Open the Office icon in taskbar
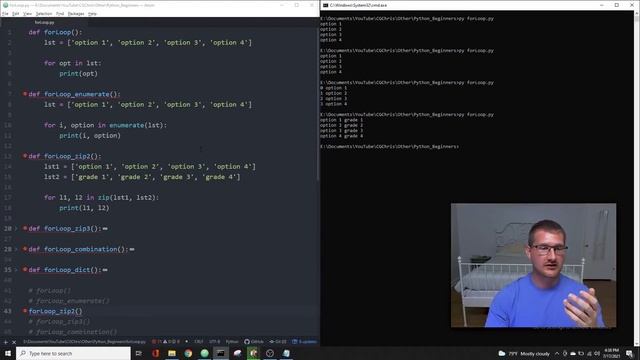 (x=156, y=353)
